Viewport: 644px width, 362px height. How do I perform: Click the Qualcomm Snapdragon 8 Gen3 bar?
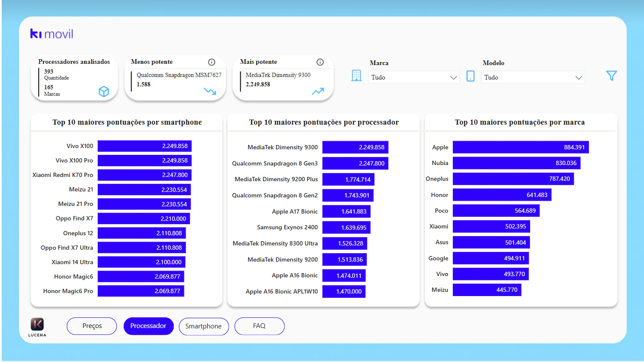click(x=356, y=163)
